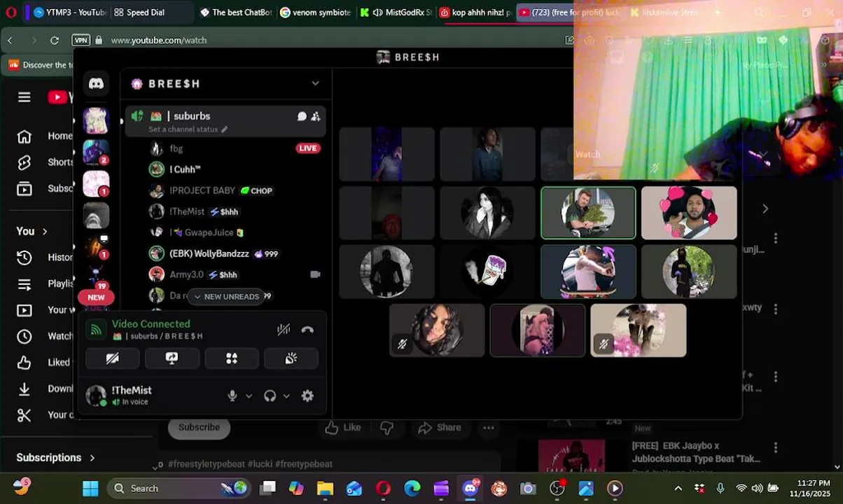The image size is (843, 504).
Task: Switch to YTMP3 - YouTube tab
Action: pyautogui.click(x=69, y=13)
